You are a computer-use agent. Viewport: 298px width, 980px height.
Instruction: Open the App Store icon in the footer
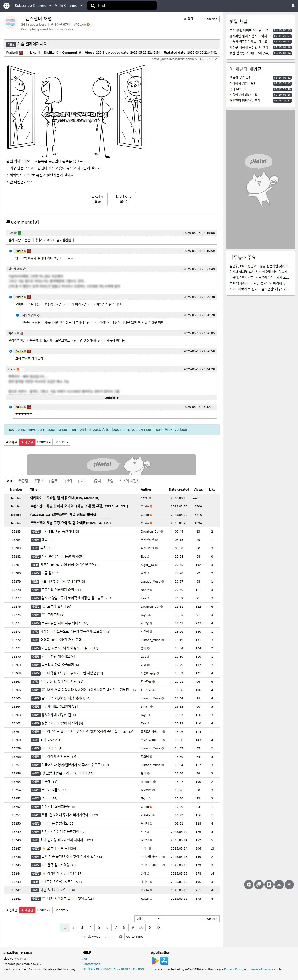click(164, 961)
